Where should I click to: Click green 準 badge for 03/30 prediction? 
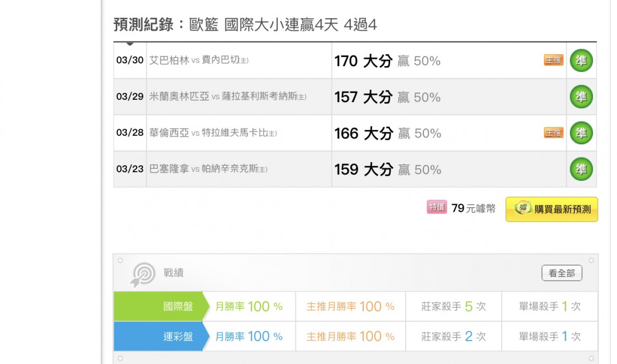(x=581, y=60)
